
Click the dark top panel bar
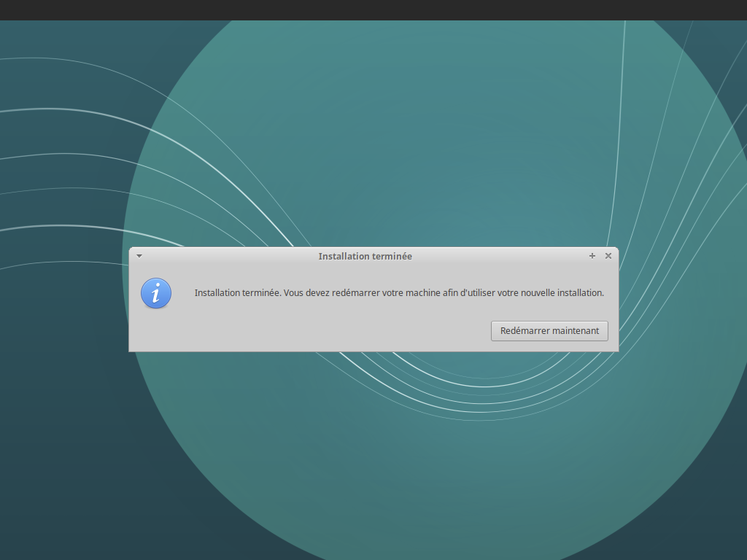click(373, 9)
